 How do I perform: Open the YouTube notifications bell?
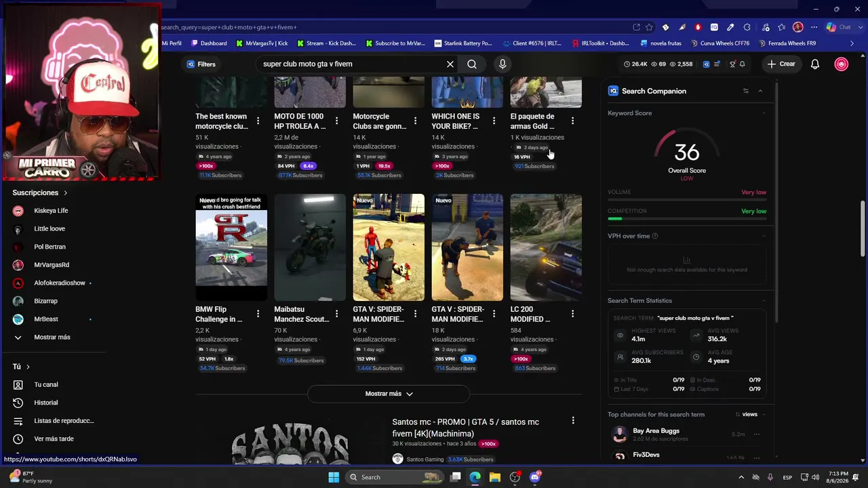pos(815,64)
